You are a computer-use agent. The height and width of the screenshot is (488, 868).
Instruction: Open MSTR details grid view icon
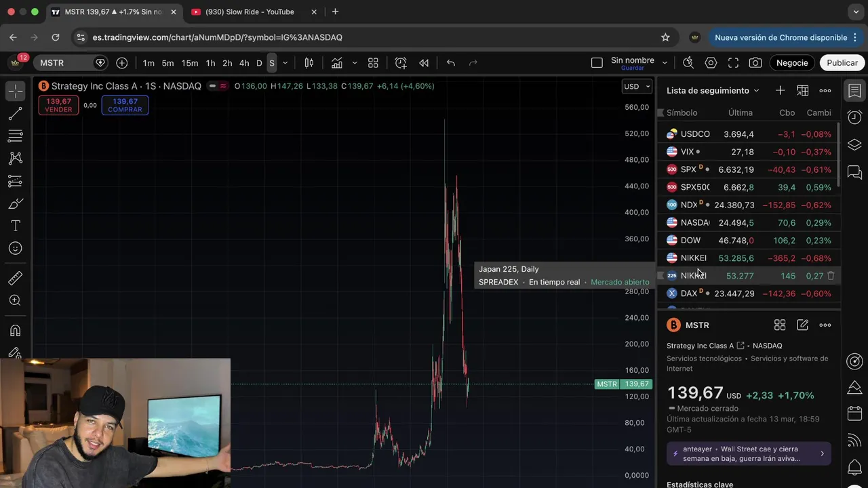click(780, 325)
